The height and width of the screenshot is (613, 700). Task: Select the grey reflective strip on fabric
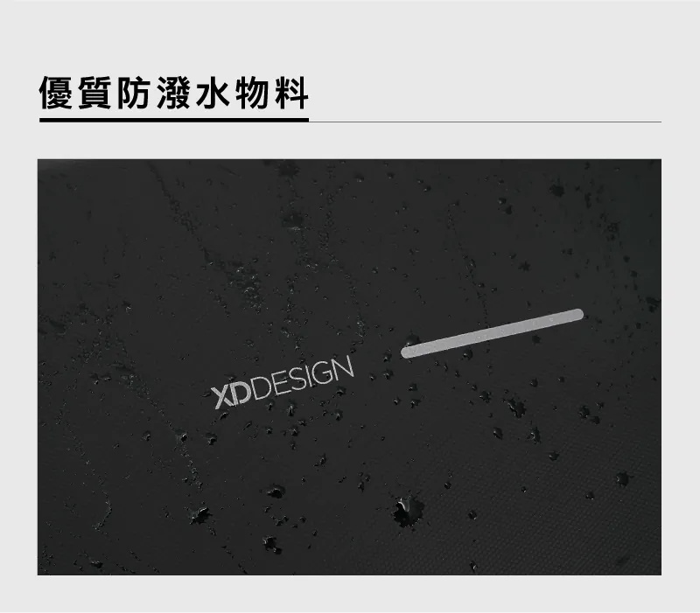coord(492,333)
